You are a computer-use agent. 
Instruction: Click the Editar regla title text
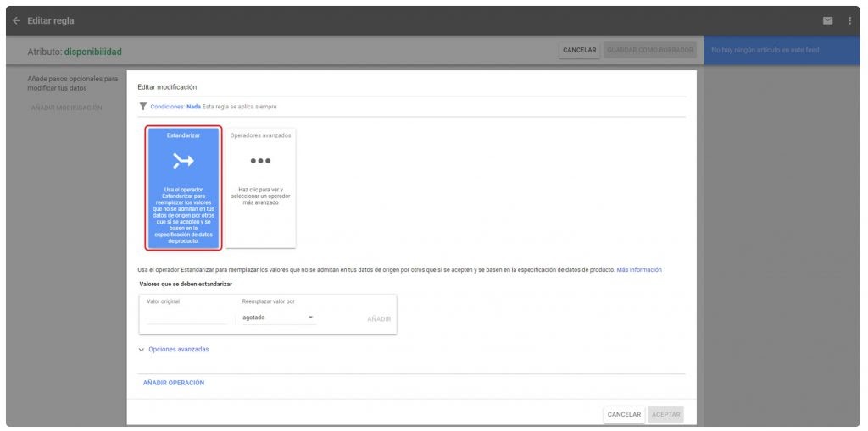pyautogui.click(x=50, y=21)
